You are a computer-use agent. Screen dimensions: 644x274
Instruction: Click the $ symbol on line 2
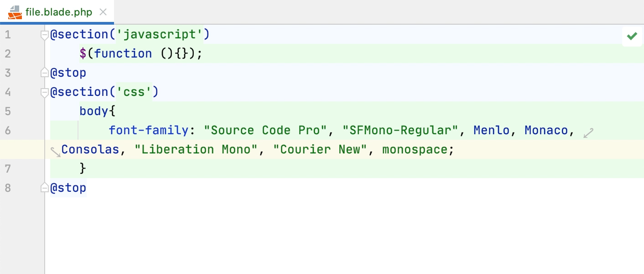[x=83, y=53]
